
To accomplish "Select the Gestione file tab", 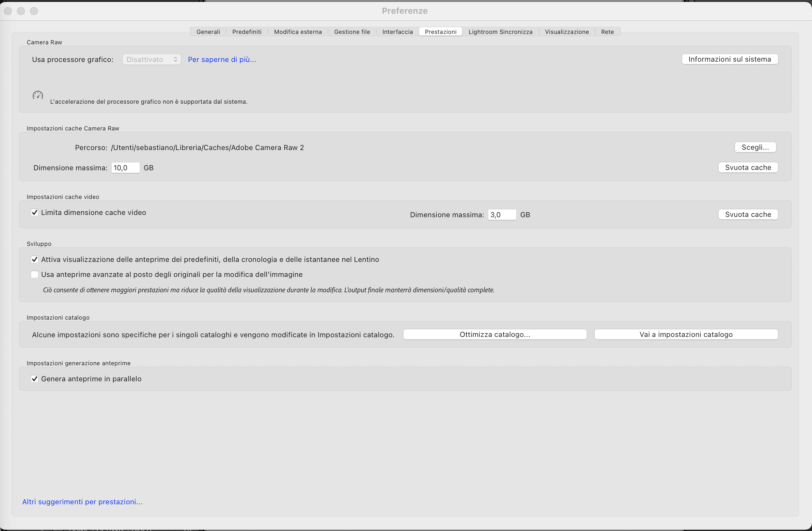I will [x=352, y=31].
